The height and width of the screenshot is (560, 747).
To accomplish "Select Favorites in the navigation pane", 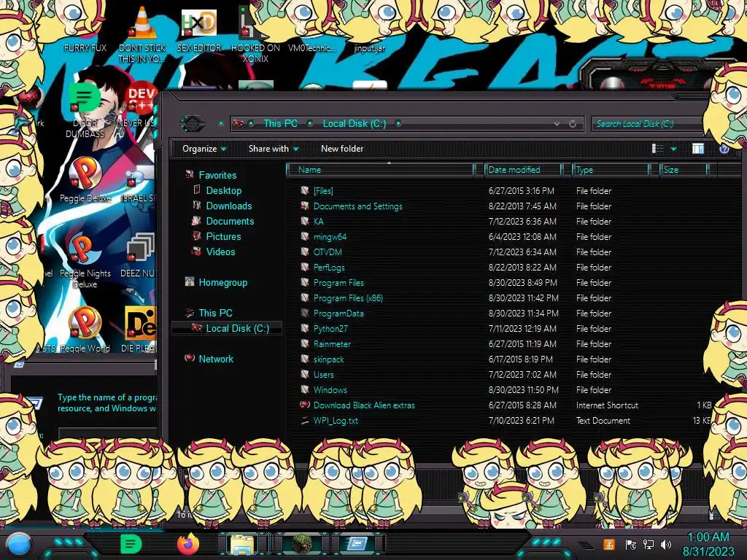I will click(217, 175).
